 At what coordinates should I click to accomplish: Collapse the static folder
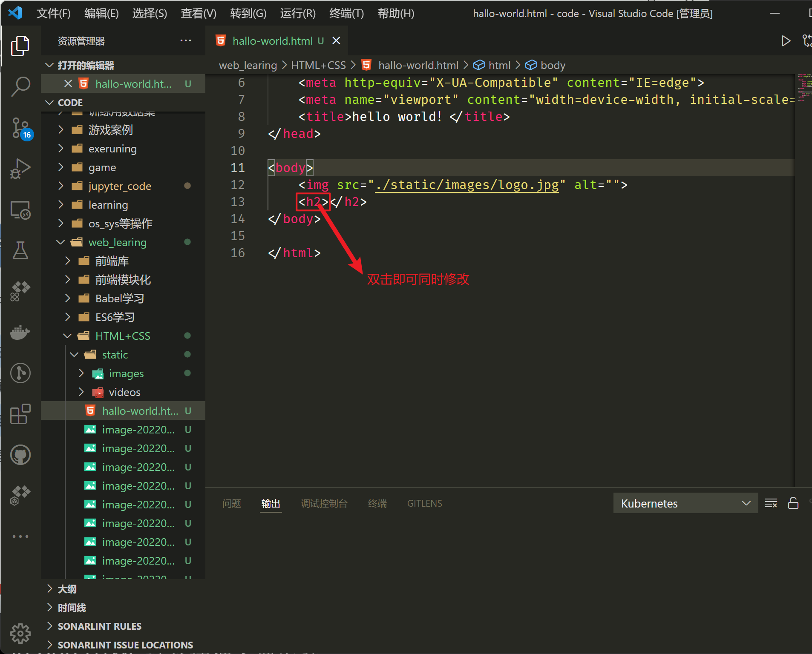[74, 355]
